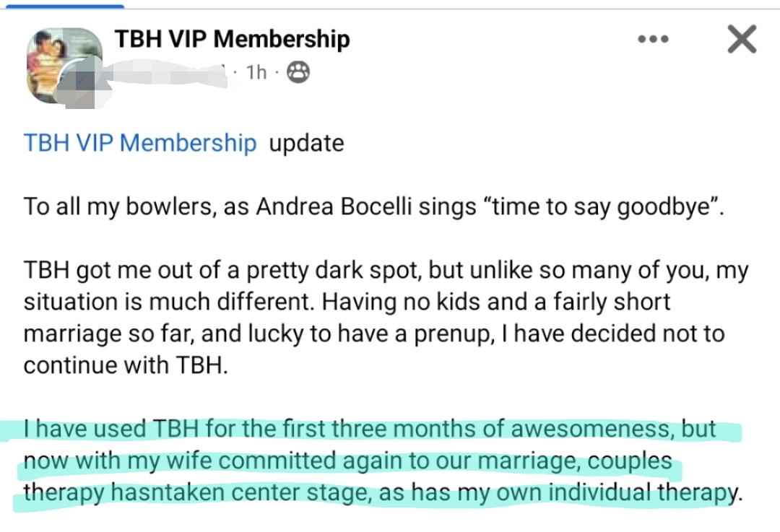Open the bold TBH VIP Membership header title
Viewport: 780px width, 532px height.
232,39
